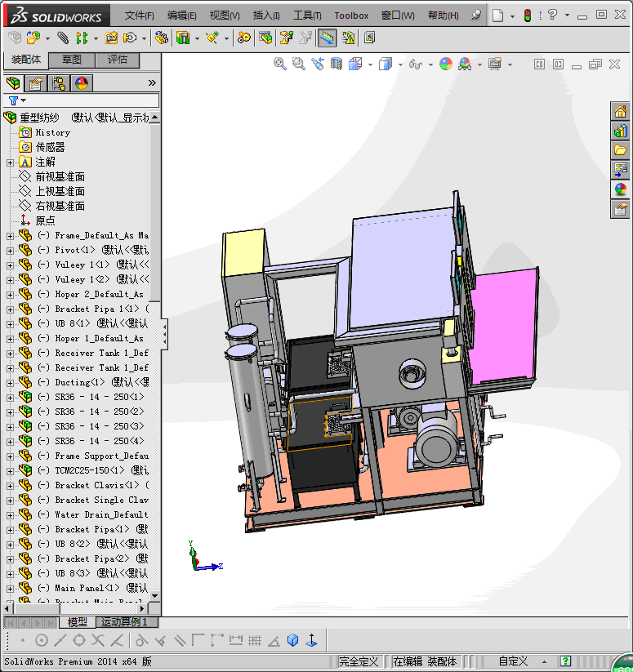Image resolution: width=633 pixels, height=672 pixels.
Task: Switch to the 评估 (Evaluate) tab
Action: [118, 60]
